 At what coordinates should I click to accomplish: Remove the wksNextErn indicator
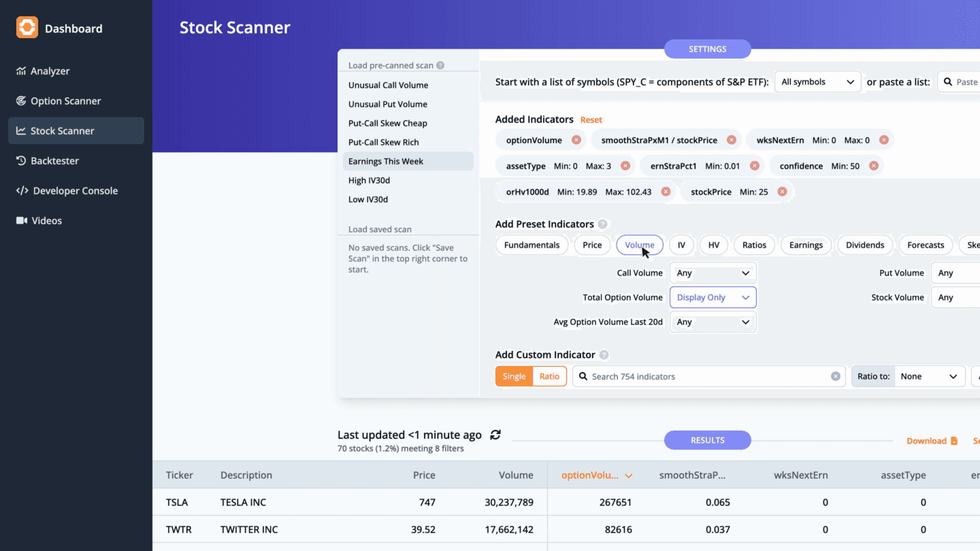[883, 140]
